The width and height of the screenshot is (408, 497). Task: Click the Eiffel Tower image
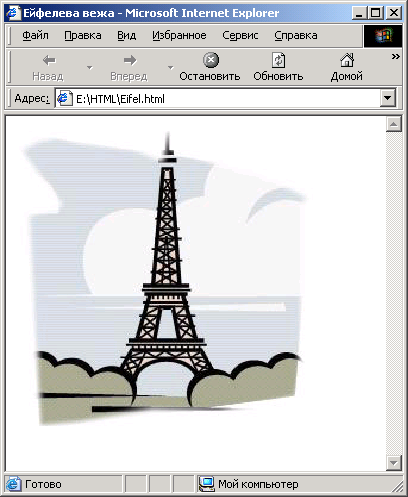(x=165, y=278)
